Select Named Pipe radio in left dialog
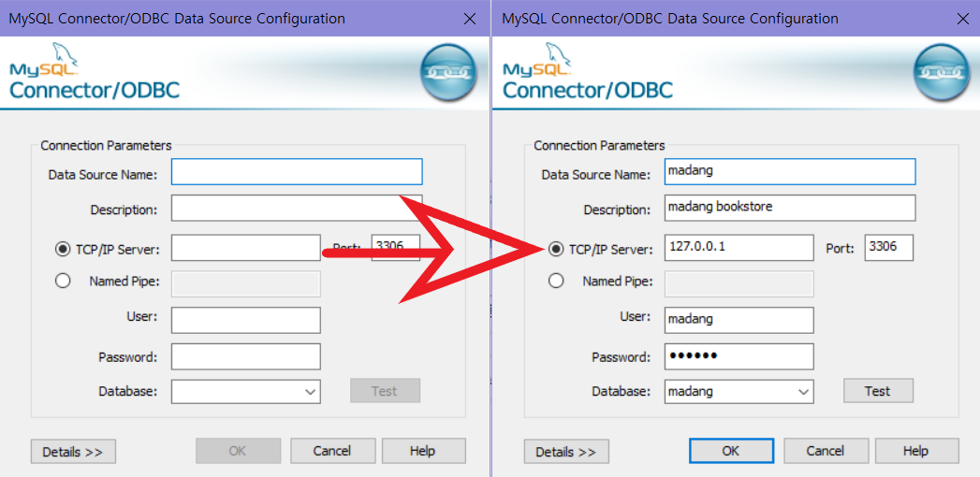Screen dimensions: 980x477 [63, 281]
